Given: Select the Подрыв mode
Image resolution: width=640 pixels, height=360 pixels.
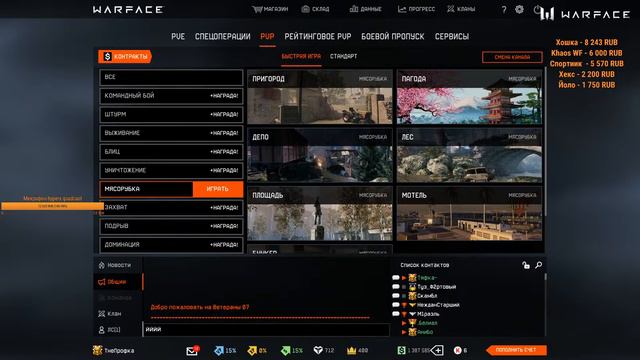Looking at the screenshot, I should pyautogui.click(x=171, y=226).
